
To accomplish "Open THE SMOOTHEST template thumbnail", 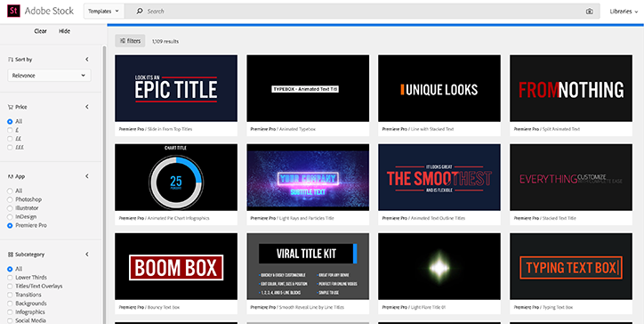I will point(439,177).
